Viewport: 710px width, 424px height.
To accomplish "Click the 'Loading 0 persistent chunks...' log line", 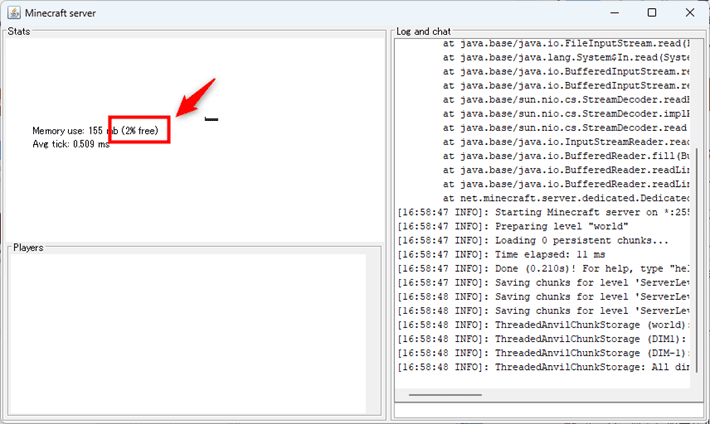I will coord(532,240).
